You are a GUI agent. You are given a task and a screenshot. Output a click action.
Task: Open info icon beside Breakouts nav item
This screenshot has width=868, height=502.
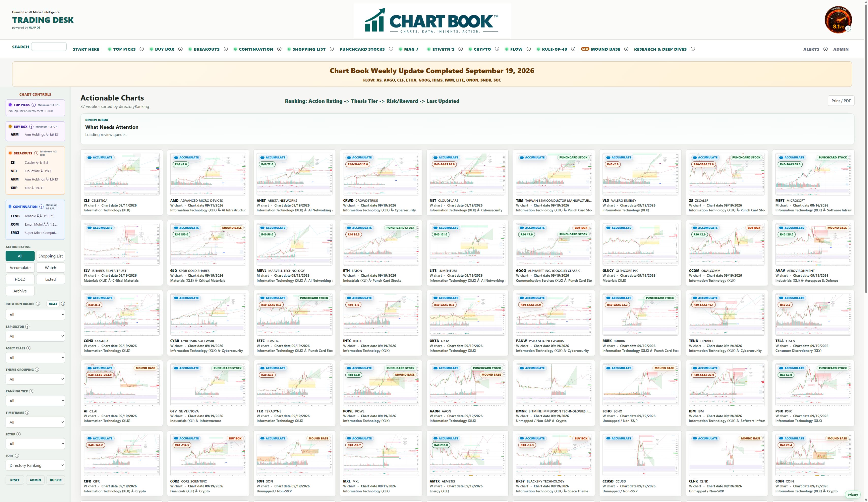coord(226,49)
